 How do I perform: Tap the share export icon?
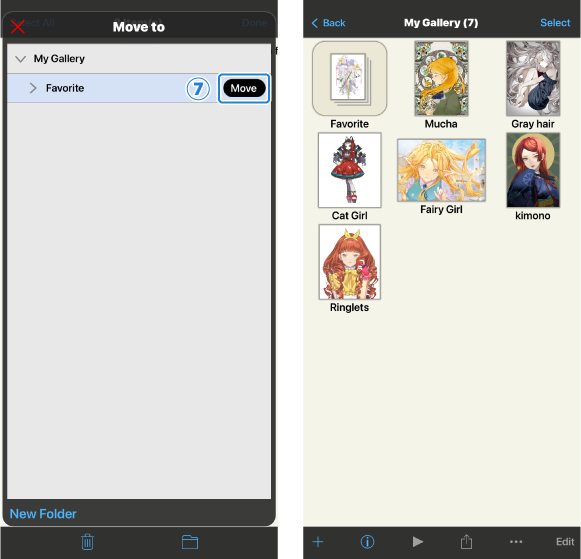click(x=466, y=541)
